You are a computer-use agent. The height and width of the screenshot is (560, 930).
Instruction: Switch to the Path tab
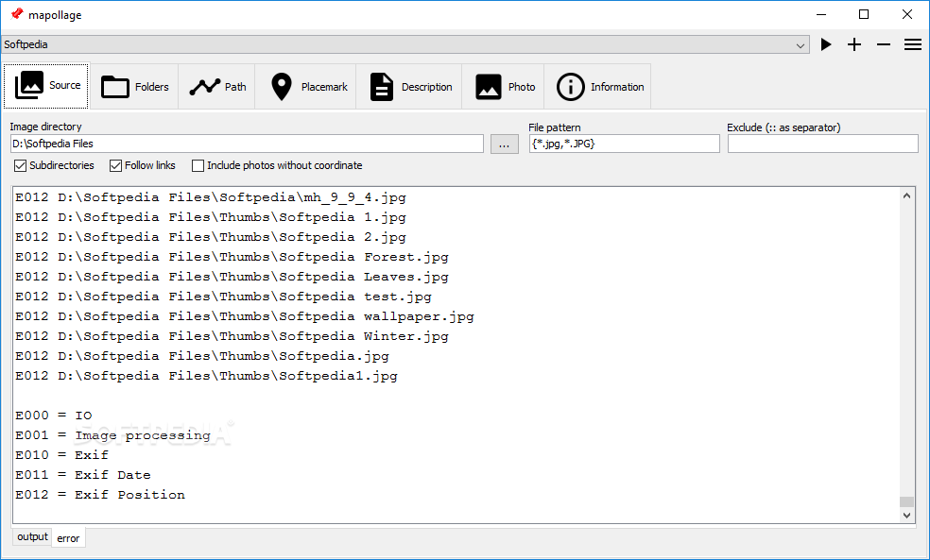217,87
